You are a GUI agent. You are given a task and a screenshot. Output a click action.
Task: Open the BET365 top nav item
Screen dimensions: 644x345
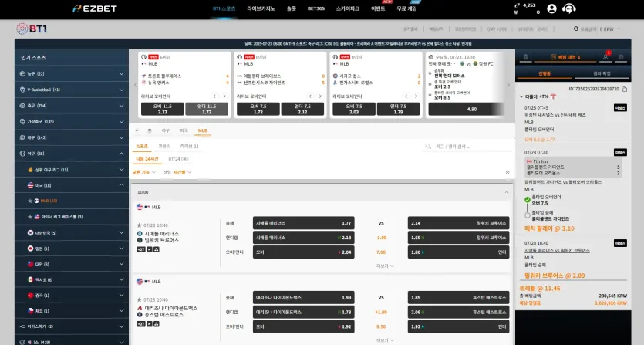click(x=316, y=8)
